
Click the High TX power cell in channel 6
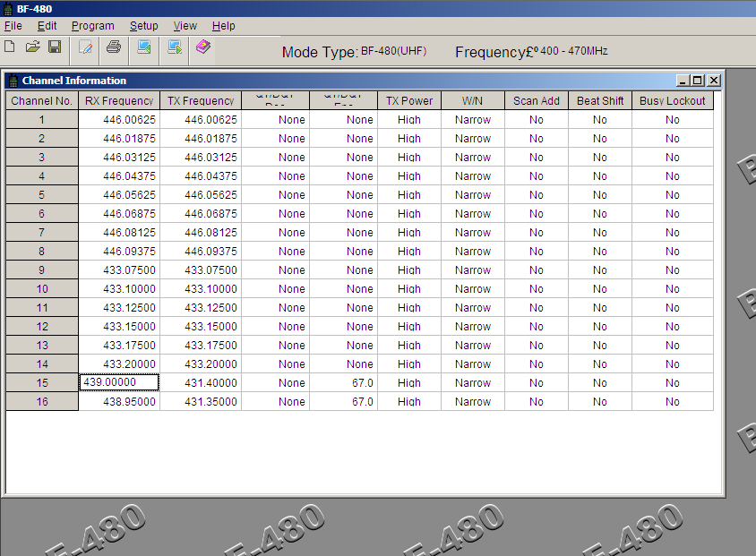(409, 213)
